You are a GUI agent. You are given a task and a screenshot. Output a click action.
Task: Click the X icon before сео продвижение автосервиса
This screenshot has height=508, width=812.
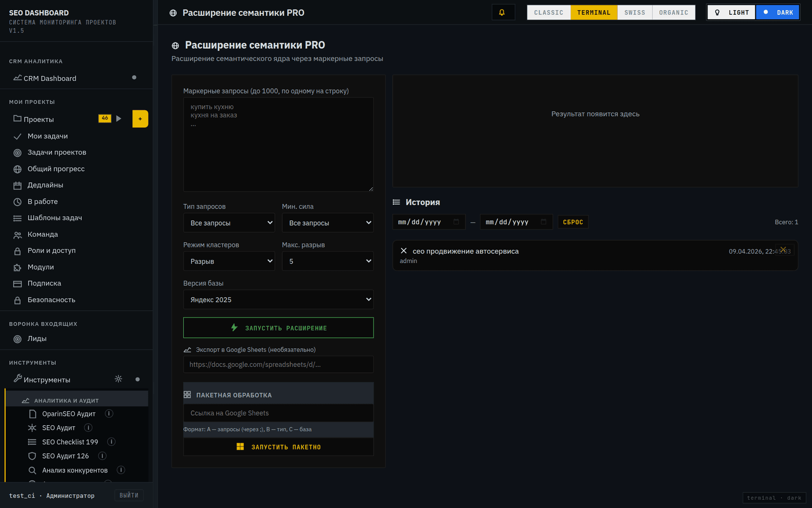tap(403, 251)
